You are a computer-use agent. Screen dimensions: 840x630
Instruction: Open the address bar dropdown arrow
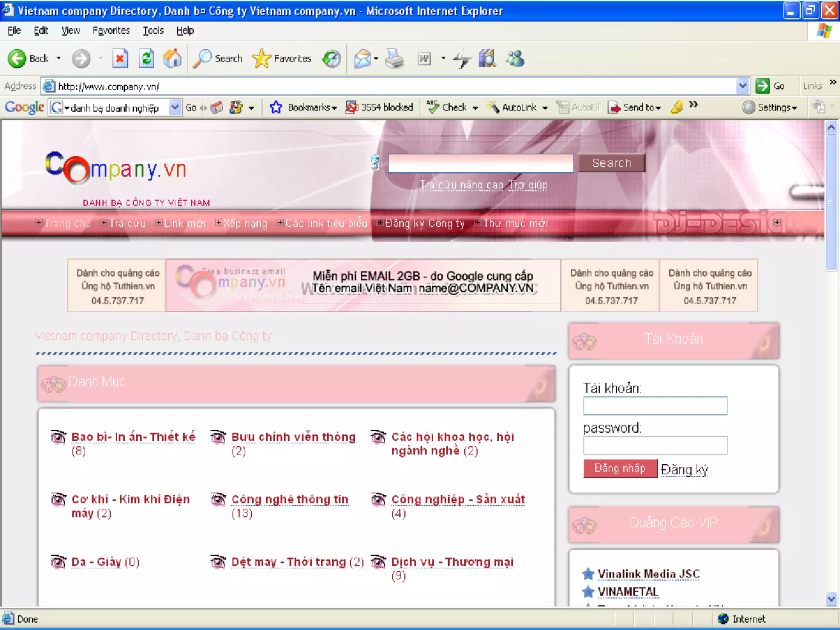point(742,86)
